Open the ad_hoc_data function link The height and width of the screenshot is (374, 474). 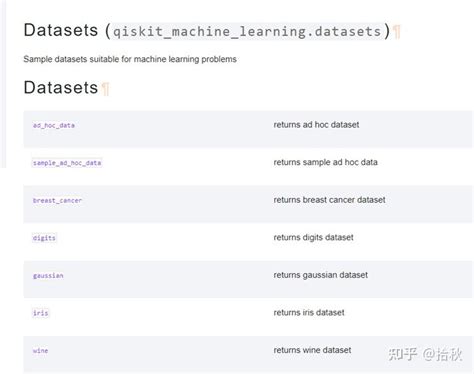tap(54, 125)
